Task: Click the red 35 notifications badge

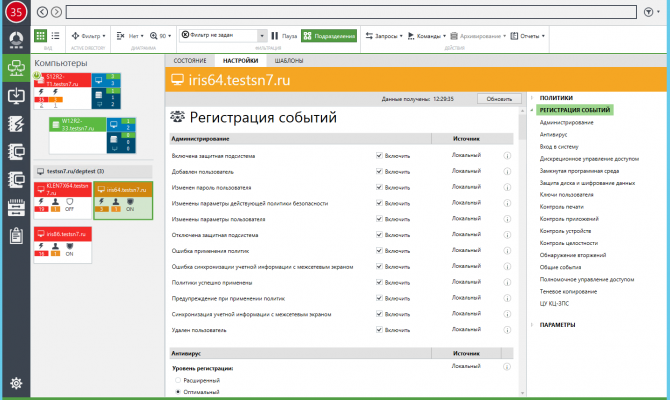Action: [16, 12]
